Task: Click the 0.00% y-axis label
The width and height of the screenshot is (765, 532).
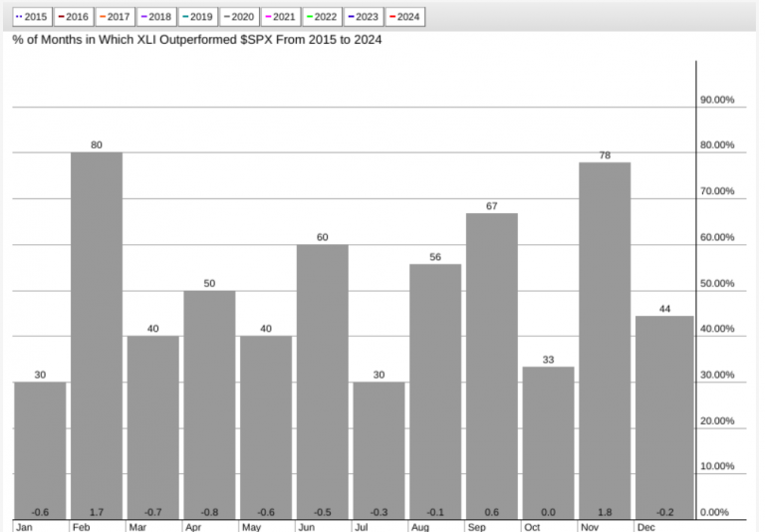Action: click(715, 512)
